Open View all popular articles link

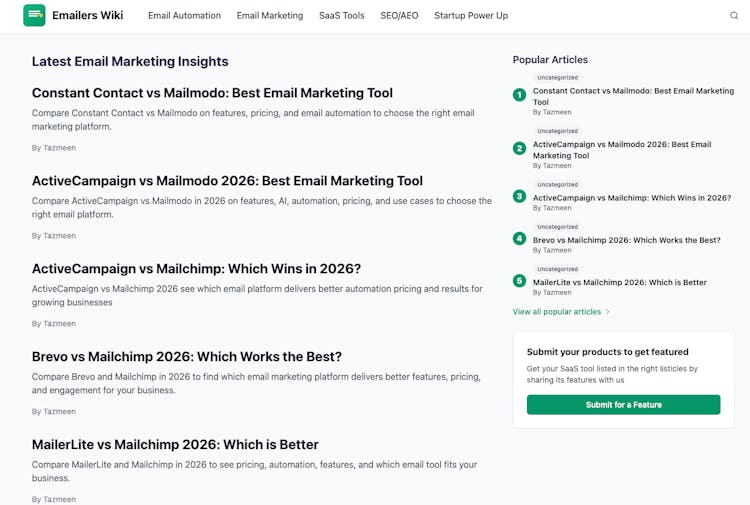pyautogui.click(x=557, y=312)
